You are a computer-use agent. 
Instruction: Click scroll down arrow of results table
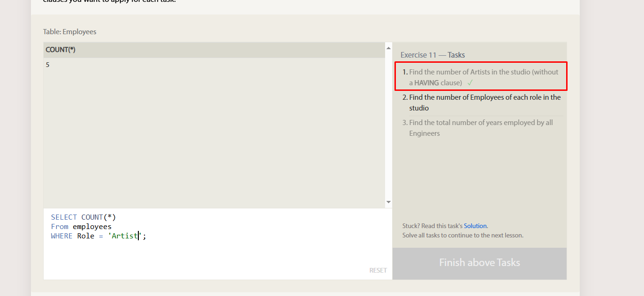coord(388,202)
